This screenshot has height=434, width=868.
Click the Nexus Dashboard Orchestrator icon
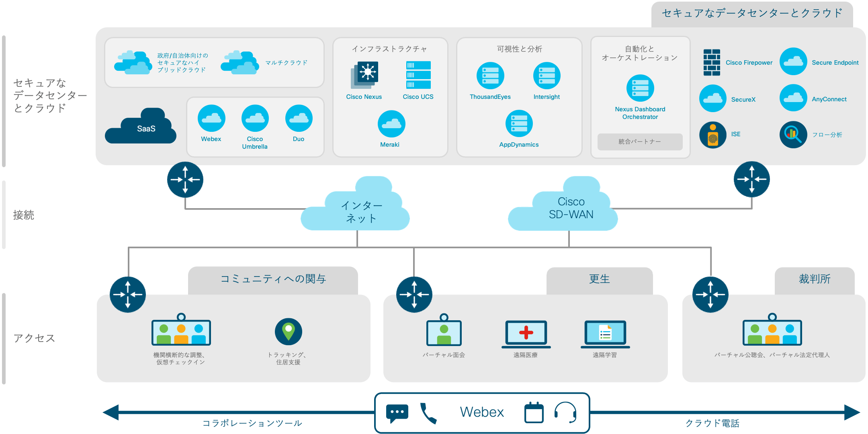pyautogui.click(x=640, y=88)
